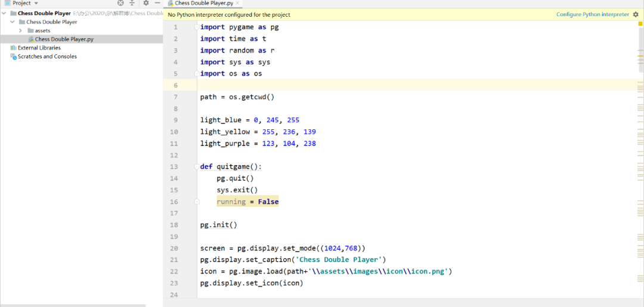
Task: Click the locate opened file crosshair icon
Action: tap(120, 3)
